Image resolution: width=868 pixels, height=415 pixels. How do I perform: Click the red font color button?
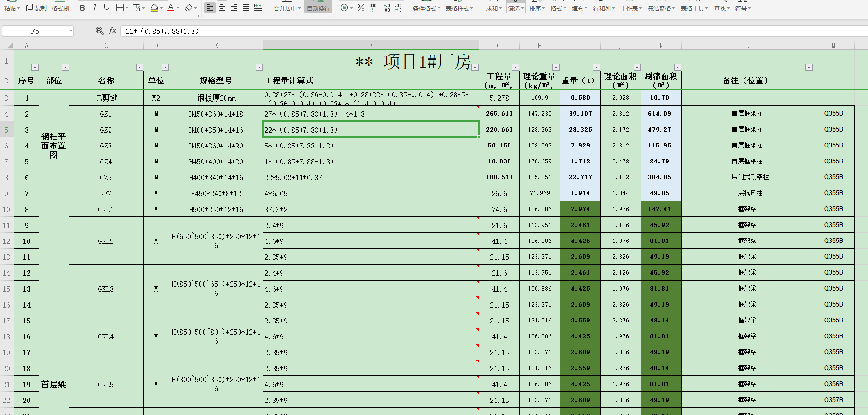click(171, 8)
